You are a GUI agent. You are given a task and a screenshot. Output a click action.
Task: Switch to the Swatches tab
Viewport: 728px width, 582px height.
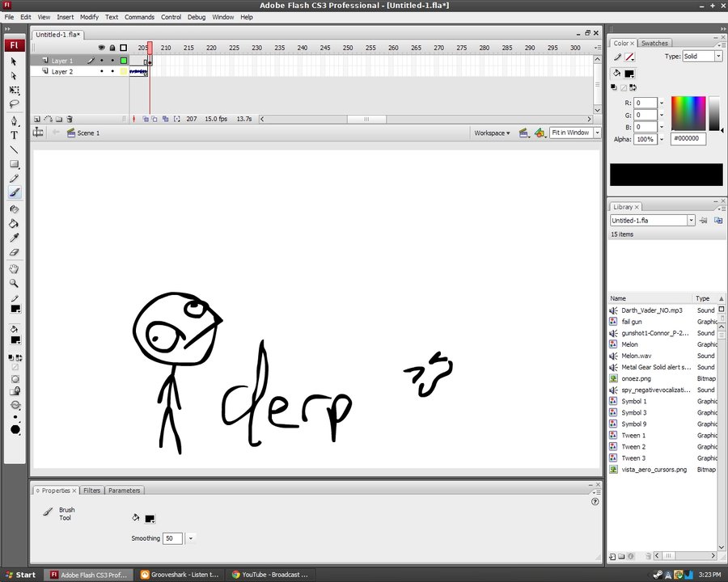click(x=654, y=44)
